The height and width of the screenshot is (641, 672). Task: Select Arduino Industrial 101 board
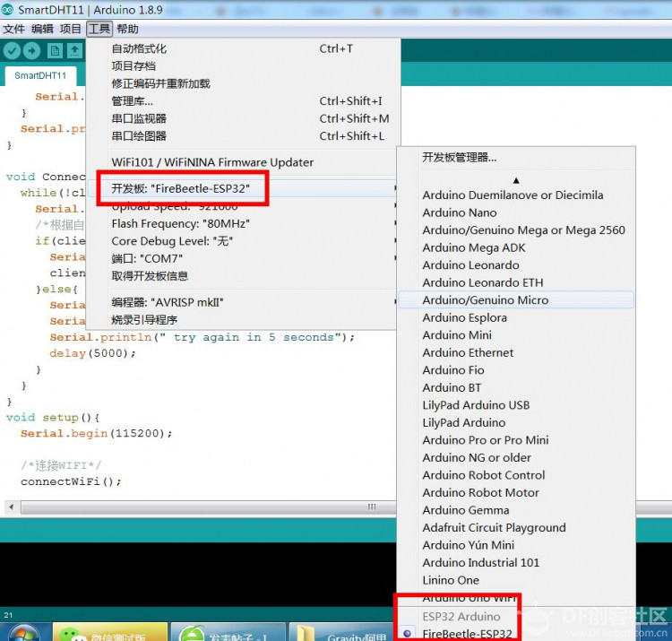tap(516, 563)
